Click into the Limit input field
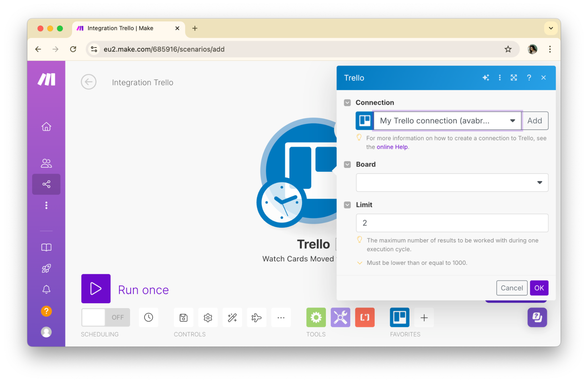The height and width of the screenshot is (383, 588). 452,223
